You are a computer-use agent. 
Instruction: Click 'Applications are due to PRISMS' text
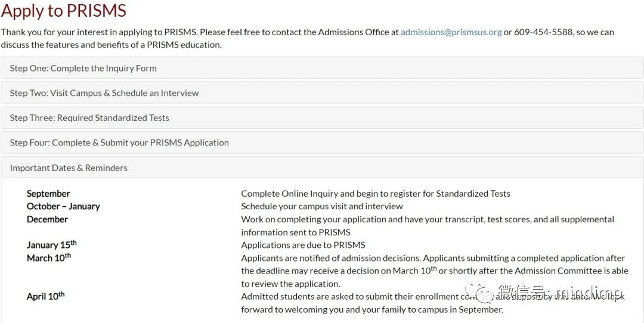303,245
